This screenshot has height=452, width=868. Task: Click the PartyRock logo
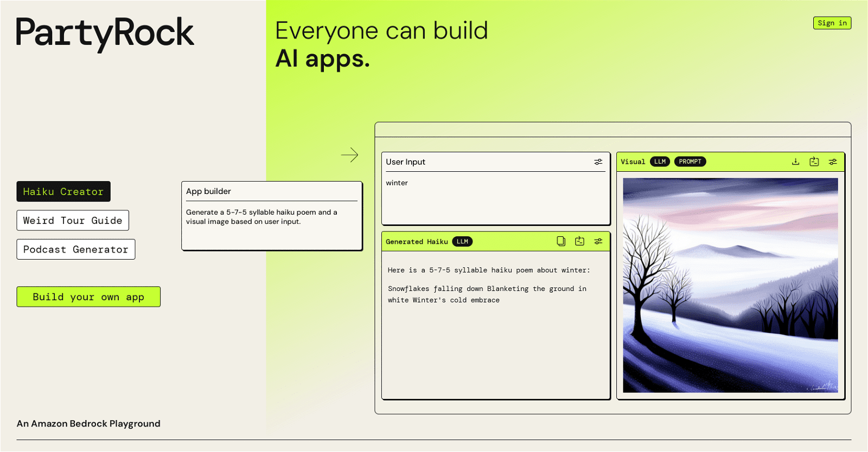pos(105,33)
